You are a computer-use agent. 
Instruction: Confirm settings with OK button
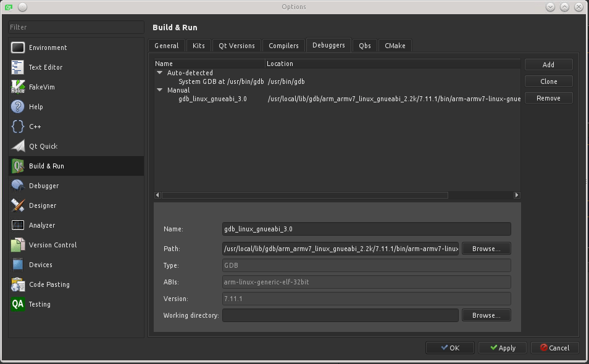[450, 348]
